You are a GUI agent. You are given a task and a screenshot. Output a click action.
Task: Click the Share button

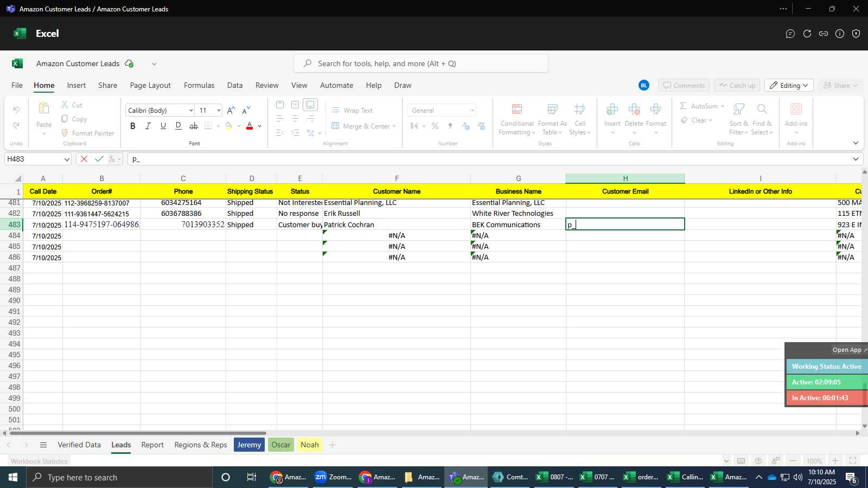click(x=840, y=86)
